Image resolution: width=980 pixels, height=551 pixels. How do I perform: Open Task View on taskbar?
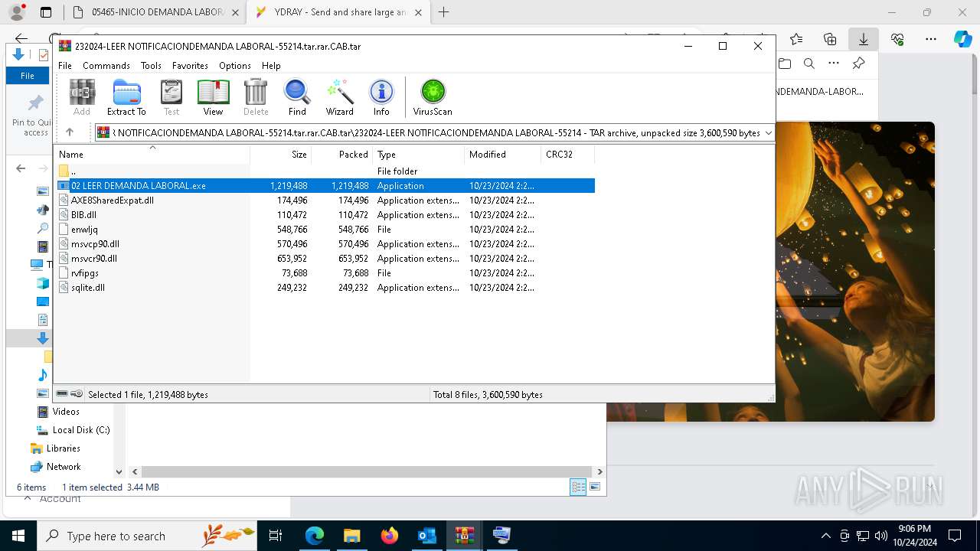(276, 536)
